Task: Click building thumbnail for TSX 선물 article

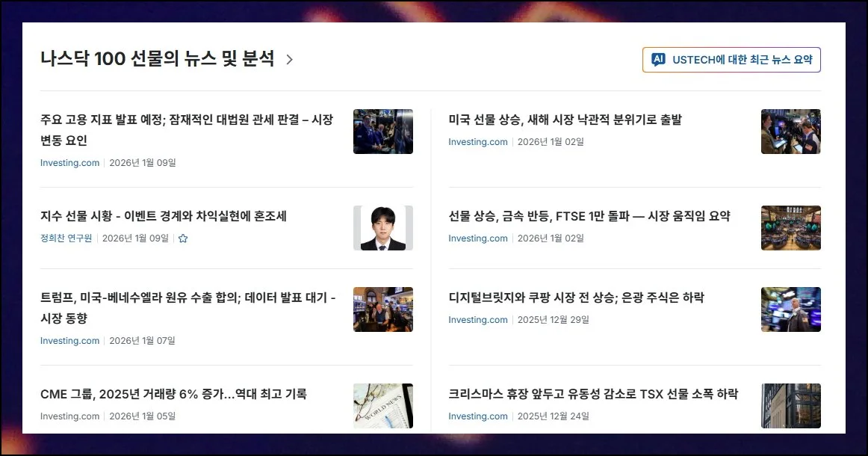Action: [x=790, y=406]
